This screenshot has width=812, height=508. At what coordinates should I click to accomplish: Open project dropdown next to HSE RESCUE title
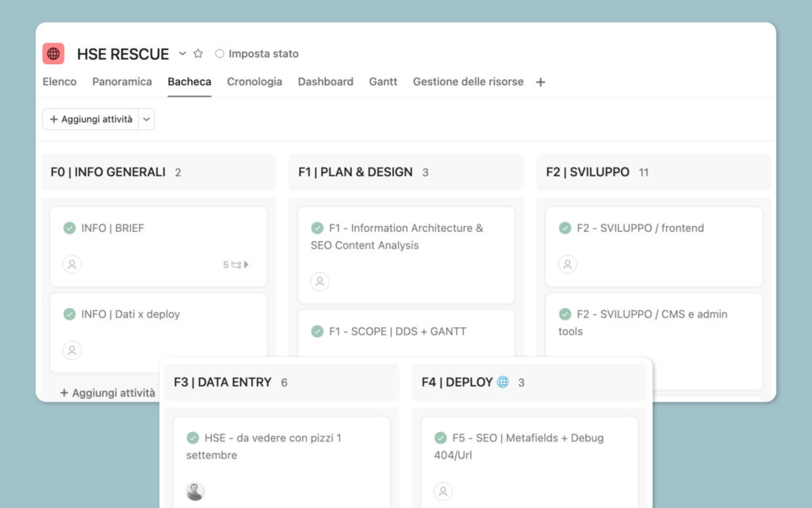coord(182,54)
